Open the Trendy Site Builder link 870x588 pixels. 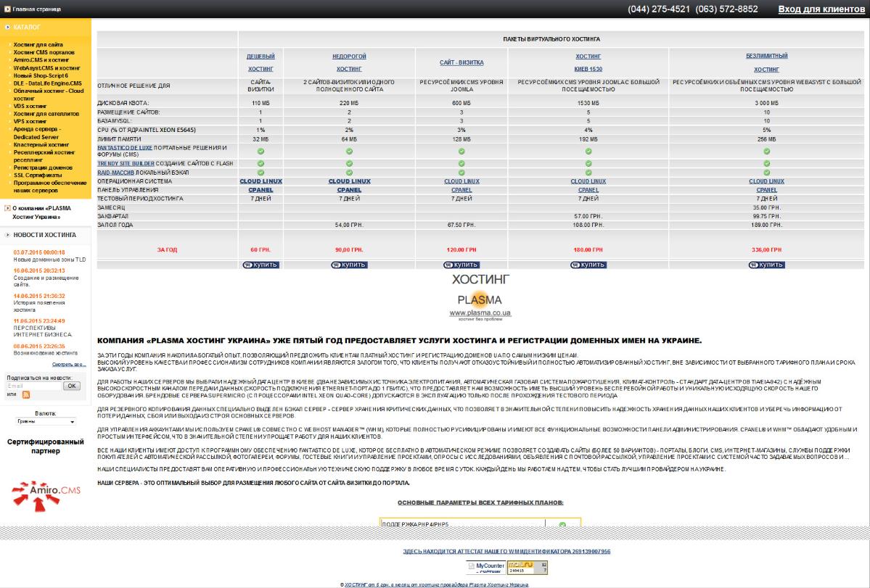[x=126, y=163]
